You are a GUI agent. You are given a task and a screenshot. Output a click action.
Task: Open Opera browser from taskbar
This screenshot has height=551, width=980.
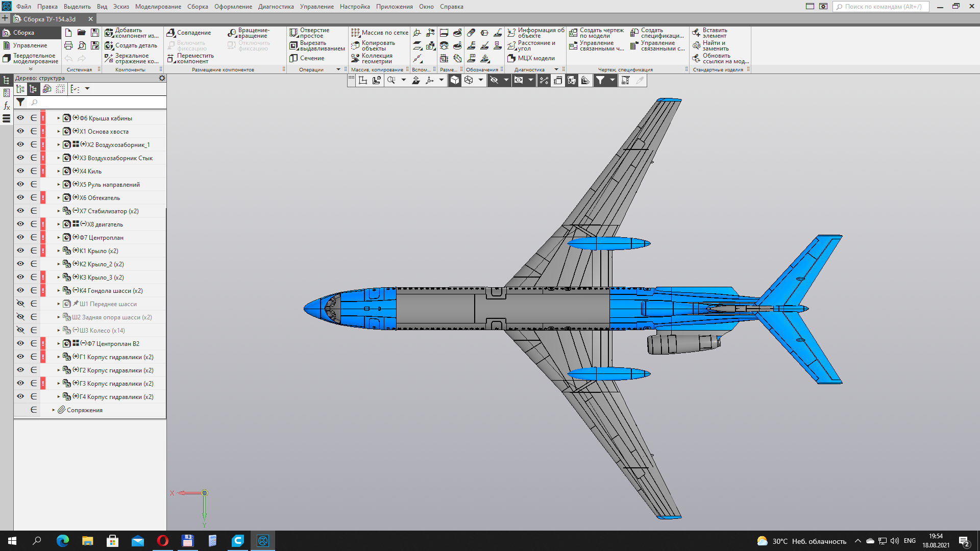163,541
